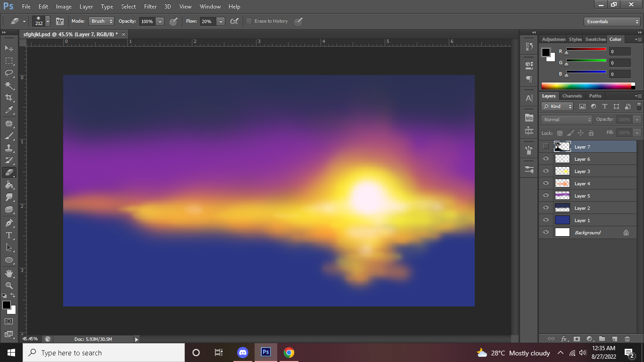
Task: Select the History Brush tool
Action: tap(9, 160)
